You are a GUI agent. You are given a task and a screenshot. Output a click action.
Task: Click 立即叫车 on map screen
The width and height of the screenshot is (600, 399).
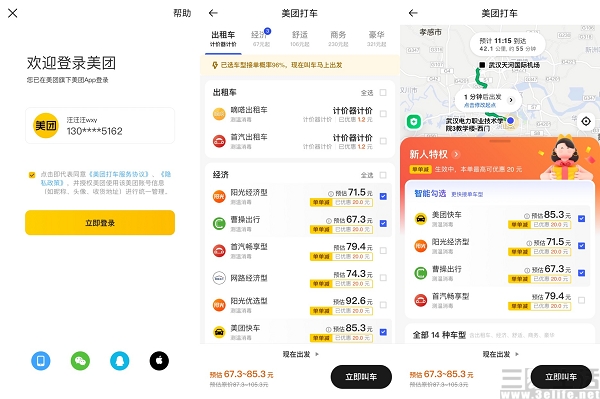[561, 377]
